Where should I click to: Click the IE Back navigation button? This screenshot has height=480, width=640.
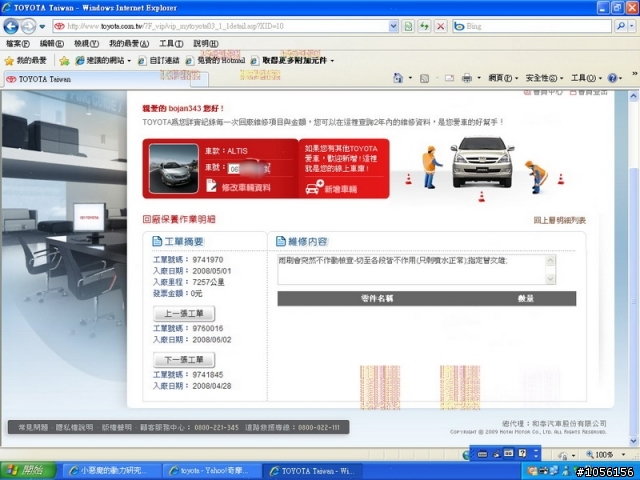[x=11, y=27]
